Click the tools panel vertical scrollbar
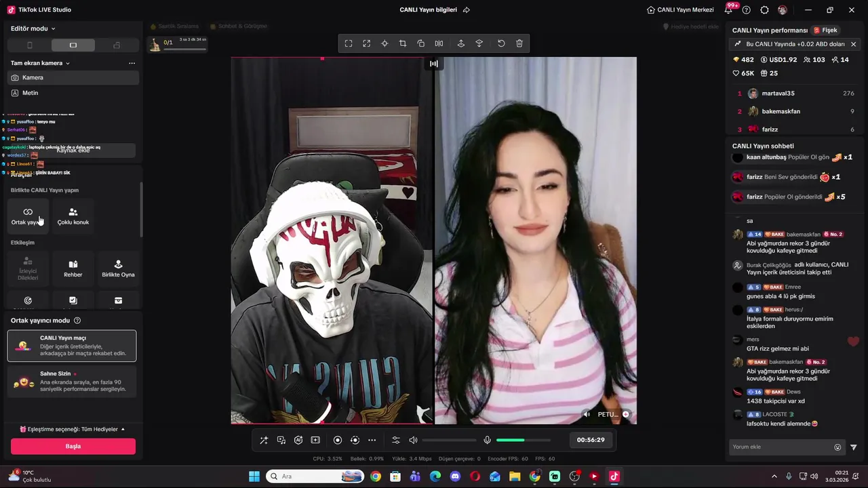 click(141, 209)
